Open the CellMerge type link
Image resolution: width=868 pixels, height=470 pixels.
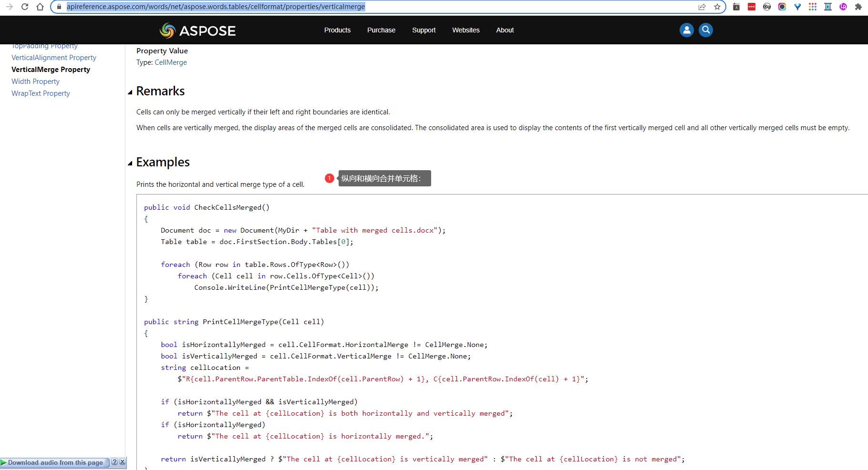[x=171, y=62]
